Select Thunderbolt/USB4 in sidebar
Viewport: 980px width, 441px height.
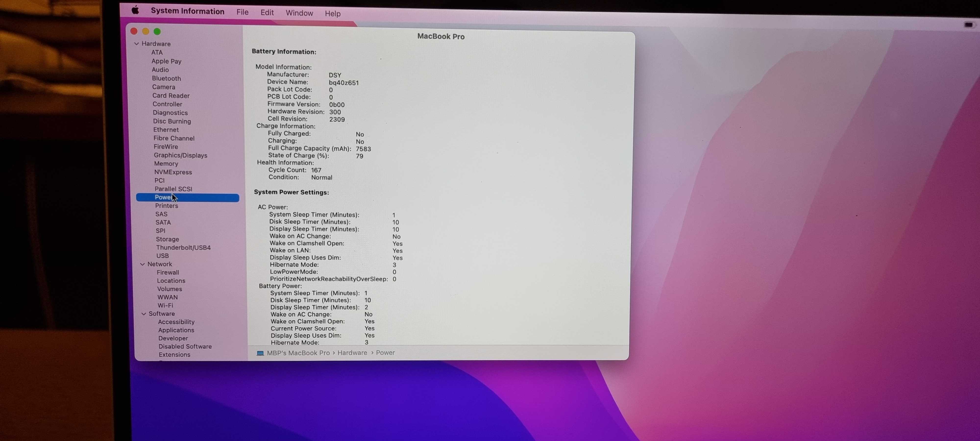[x=183, y=247]
